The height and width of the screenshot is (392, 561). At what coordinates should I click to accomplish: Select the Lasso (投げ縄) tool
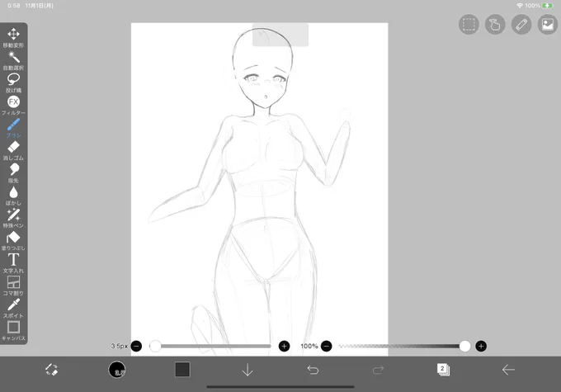(x=13, y=83)
